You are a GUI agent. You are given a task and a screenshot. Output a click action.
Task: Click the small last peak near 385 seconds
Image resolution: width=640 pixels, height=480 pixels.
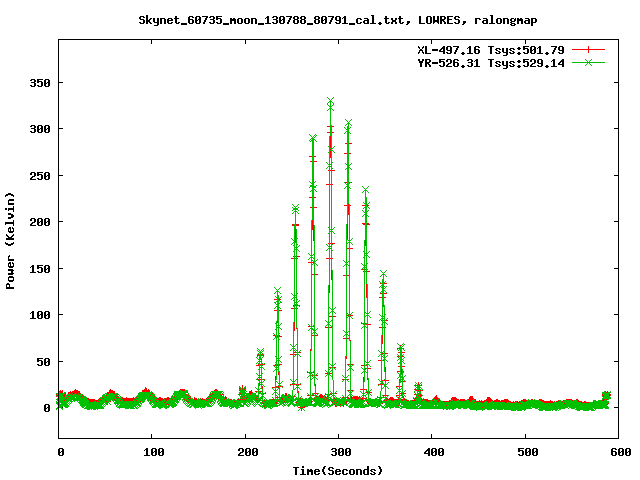click(418, 386)
